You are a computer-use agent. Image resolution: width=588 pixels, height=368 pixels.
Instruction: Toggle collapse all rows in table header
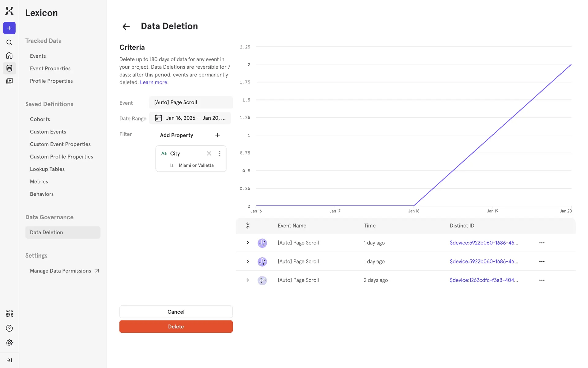[248, 225]
